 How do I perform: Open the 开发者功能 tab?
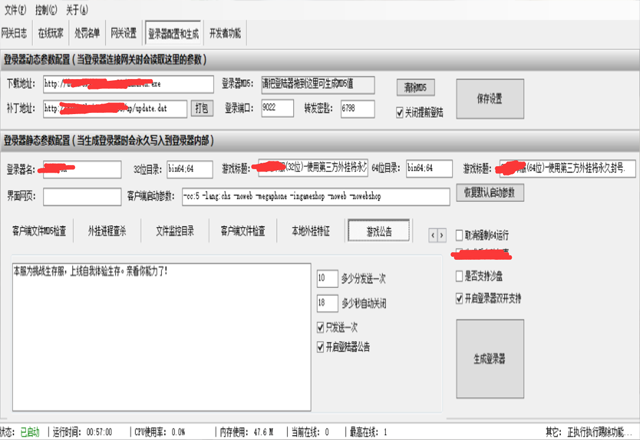point(226,32)
